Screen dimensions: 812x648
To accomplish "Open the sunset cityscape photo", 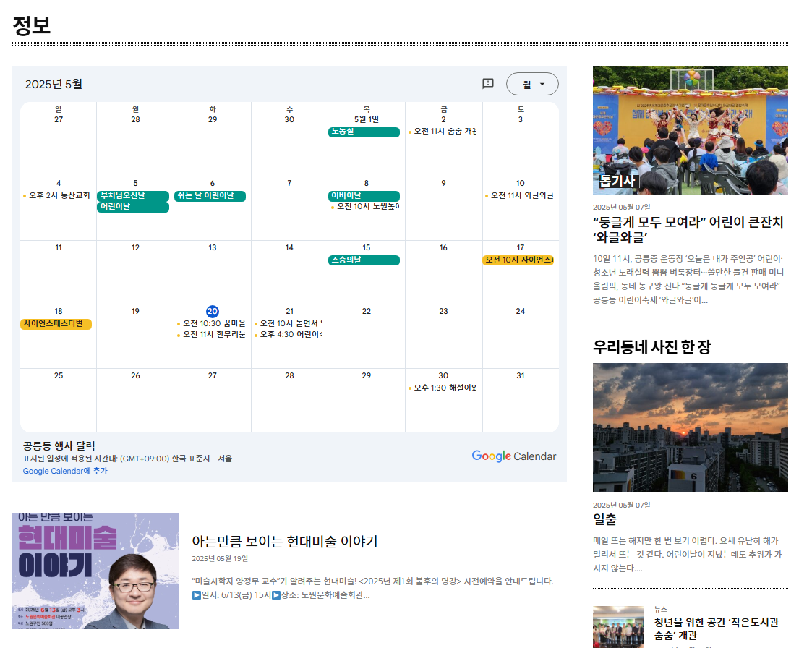I will 691,427.
